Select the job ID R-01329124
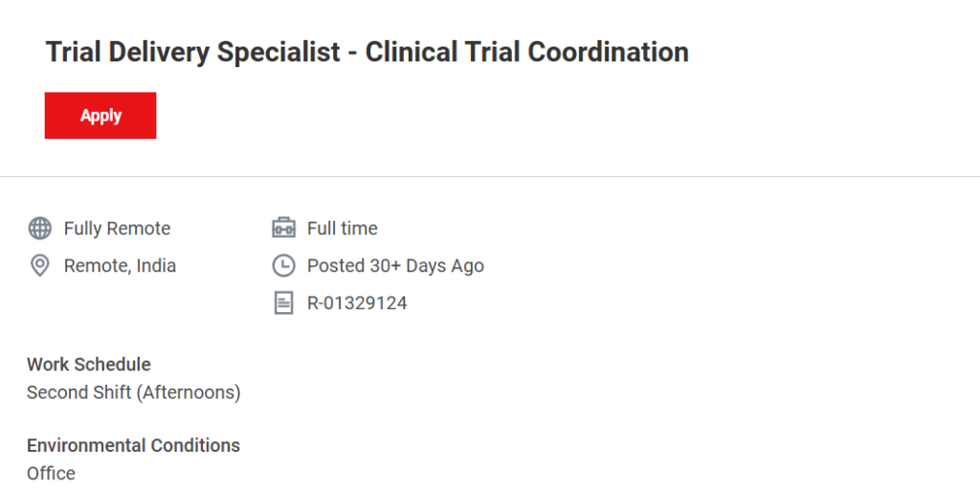Viewport: 980px width, 490px height. 357,303
